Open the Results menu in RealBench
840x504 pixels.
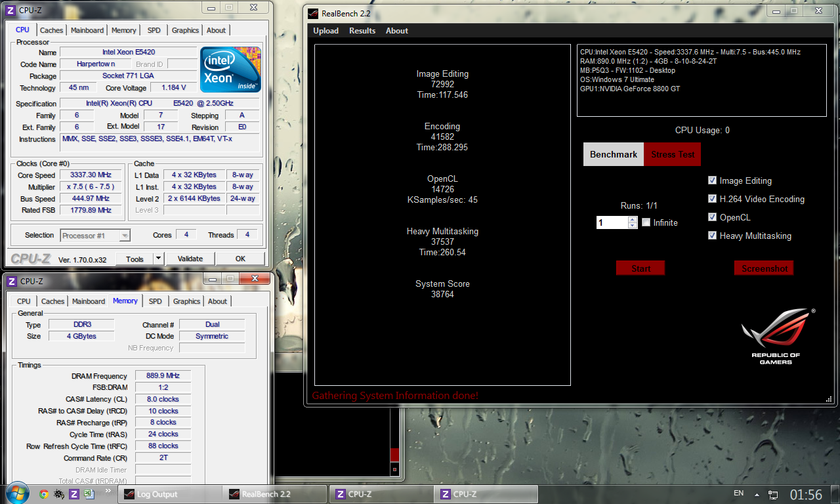click(362, 31)
